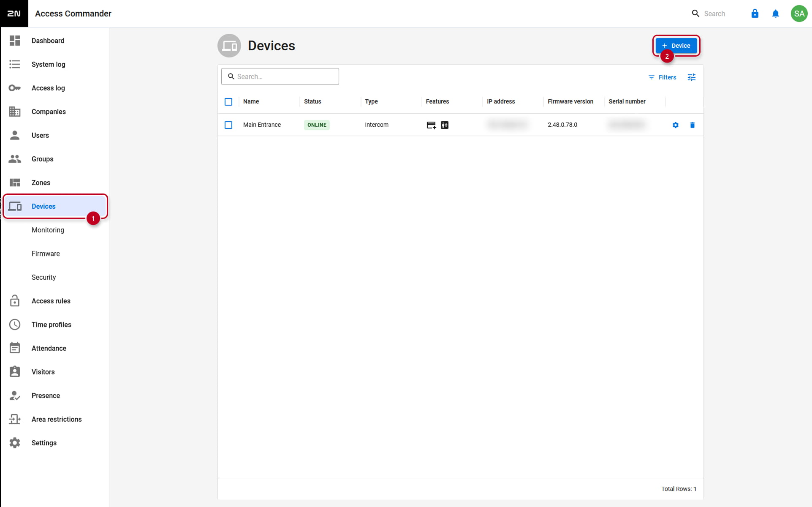
Task: Open the Filters button
Action: [x=663, y=77]
